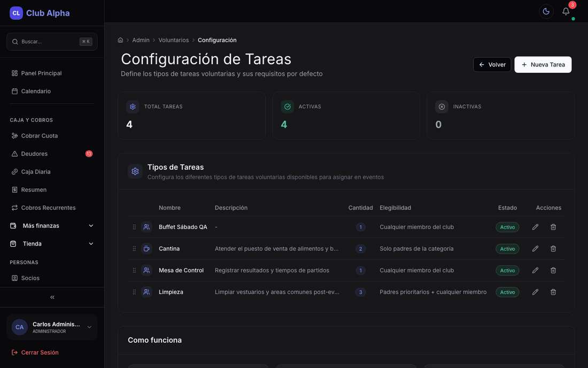Click the Activas check circle icon
This screenshot has width=588, height=368.
[x=287, y=107]
